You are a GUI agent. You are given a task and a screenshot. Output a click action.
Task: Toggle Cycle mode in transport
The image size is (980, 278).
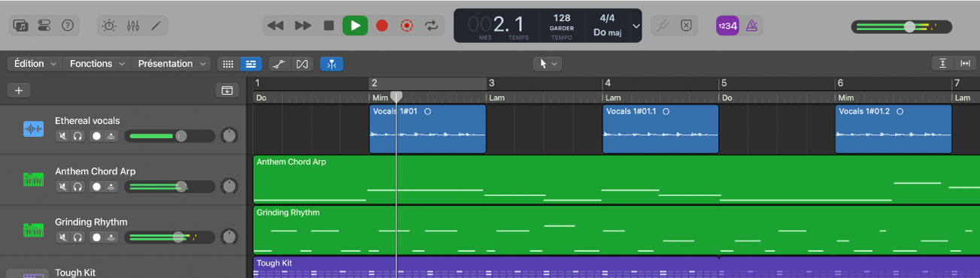coord(431,26)
